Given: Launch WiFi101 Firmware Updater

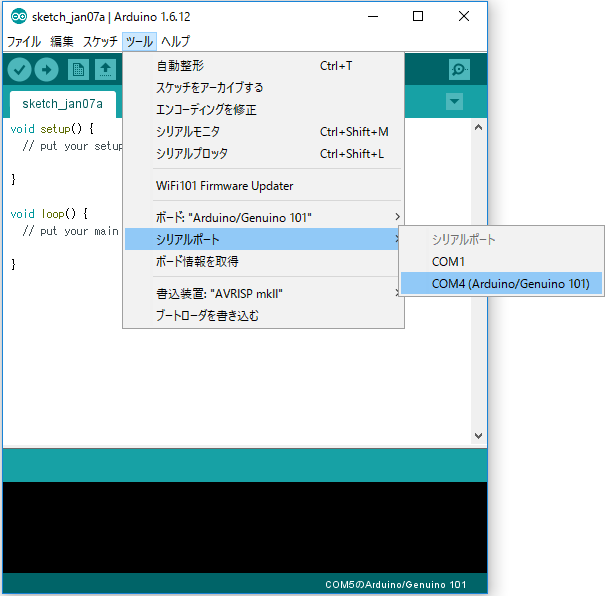Looking at the screenshot, I should tap(264, 186).
